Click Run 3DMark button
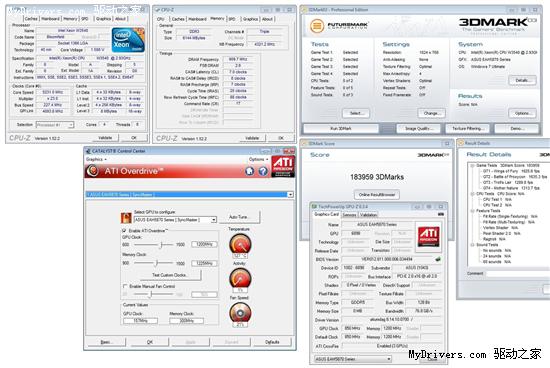This screenshot has width=550, height=368. (x=341, y=129)
